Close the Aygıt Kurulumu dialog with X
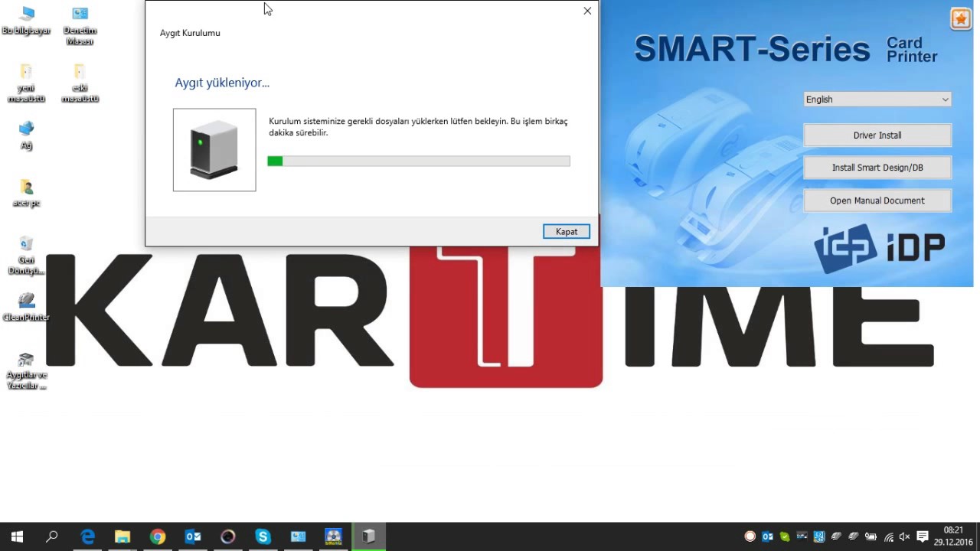This screenshot has height=551, width=980. pyautogui.click(x=587, y=11)
